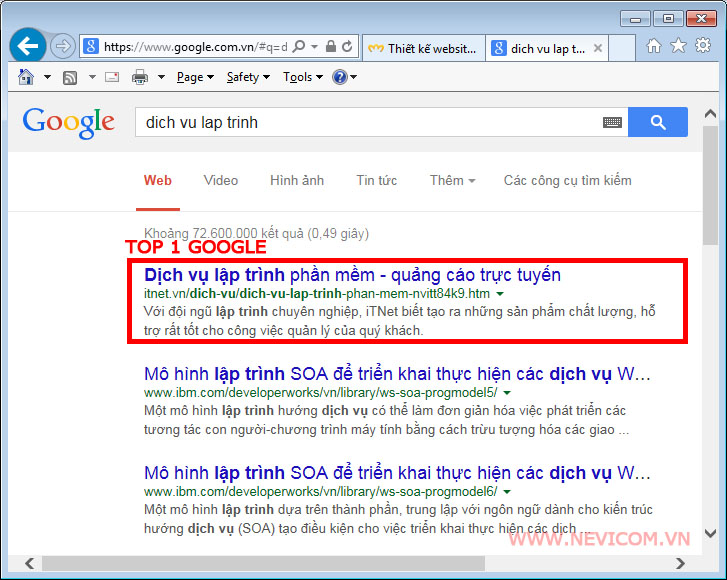Open Favorites star icon
The image size is (727, 580).
[678, 46]
